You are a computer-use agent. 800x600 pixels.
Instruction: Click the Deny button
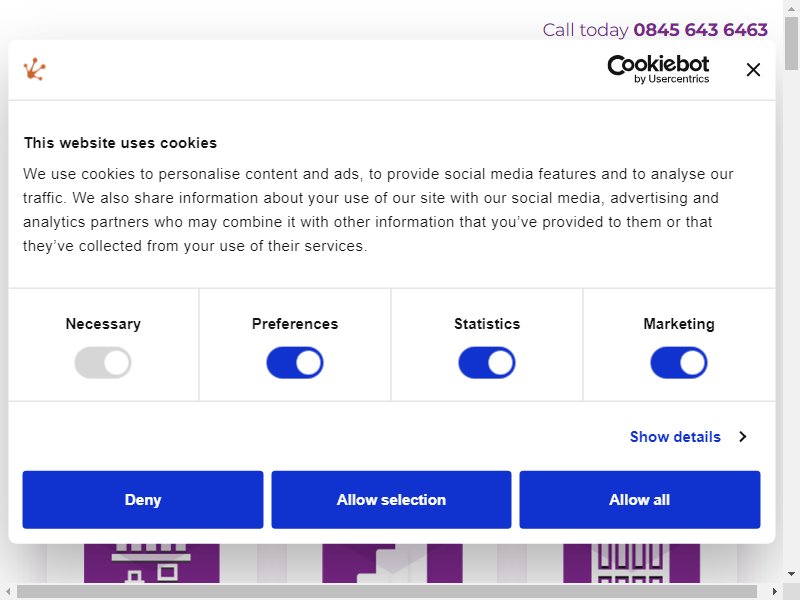coord(143,499)
